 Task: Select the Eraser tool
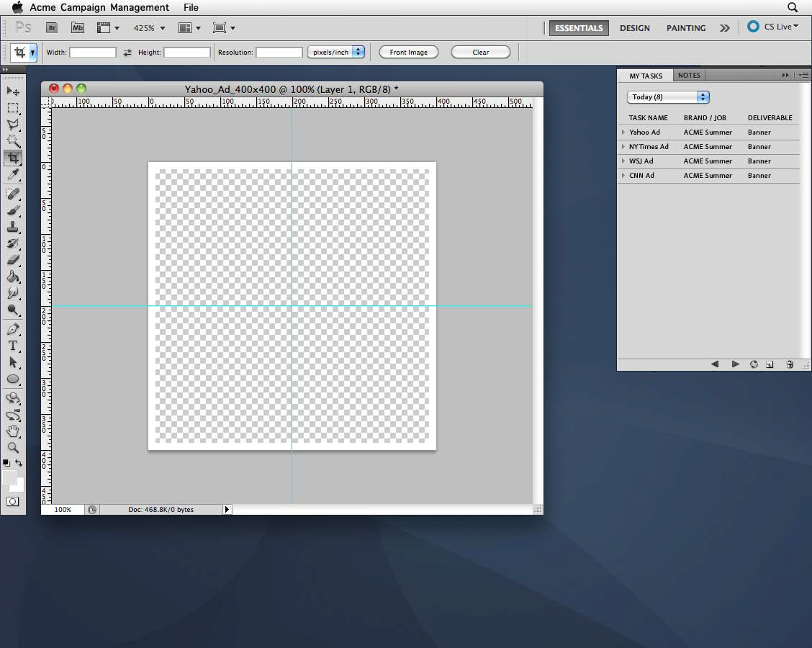[x=13, y=260]
